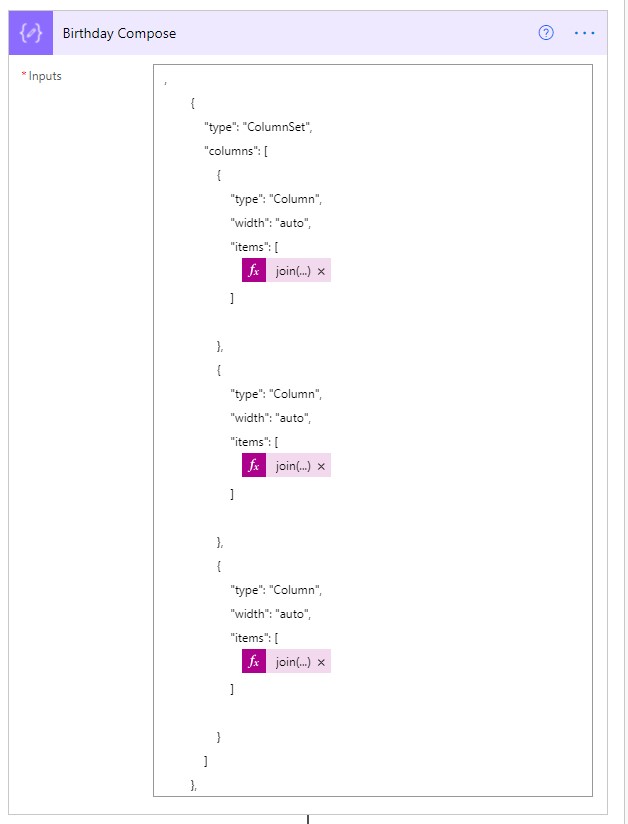Place cursor on "type": "ColumnSet" line

[258, 127]
